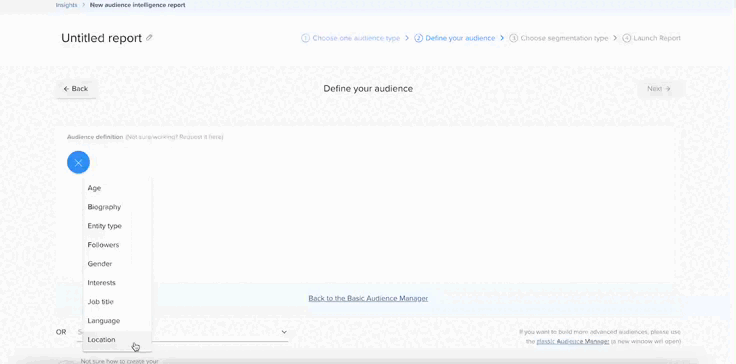Screen dimensions: 736x364
Task: Choose Interests from the attribute list
Action: click(117, 283)
